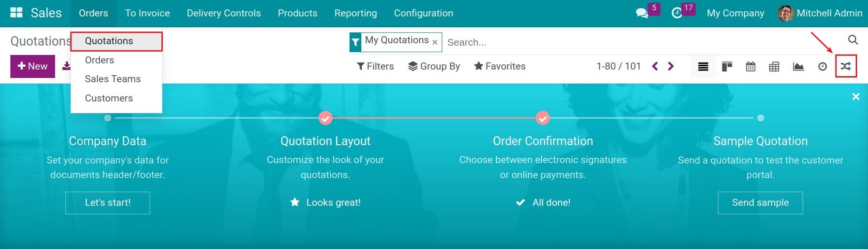Click the search magnifier icon
868x249 pixels.
852,39
